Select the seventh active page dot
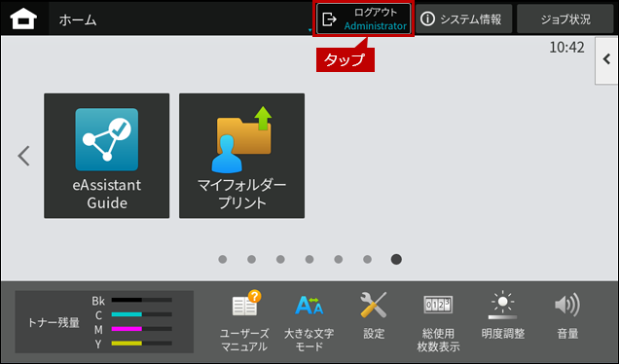The height and width of the screenshot is (364, 619). [x=396, y=260]
